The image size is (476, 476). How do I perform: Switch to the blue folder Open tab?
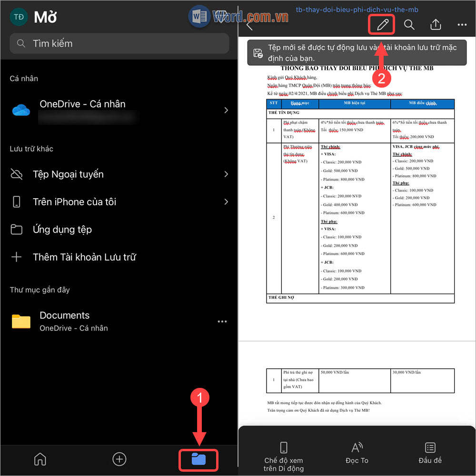point(198,459)
